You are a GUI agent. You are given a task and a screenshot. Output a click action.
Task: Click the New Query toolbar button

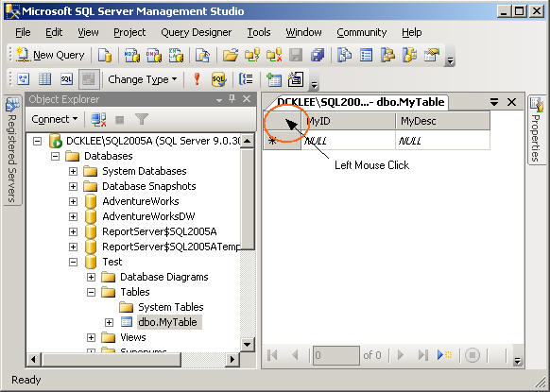click(50, 55)
